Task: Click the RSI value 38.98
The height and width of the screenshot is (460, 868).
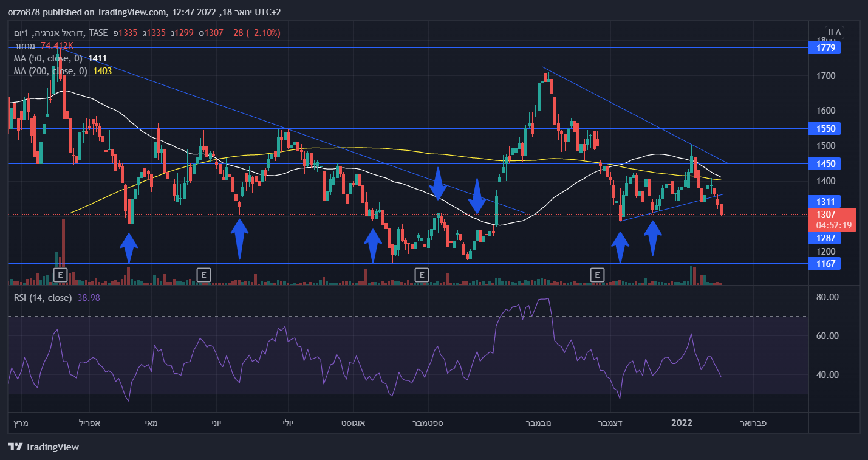Action: tap(89, 298)
